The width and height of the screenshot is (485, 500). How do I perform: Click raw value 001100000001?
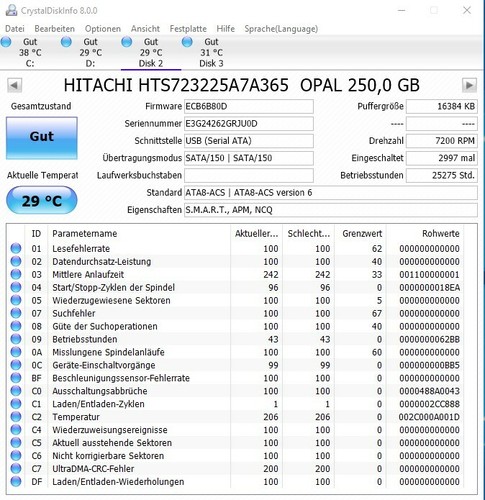[429, 274]
